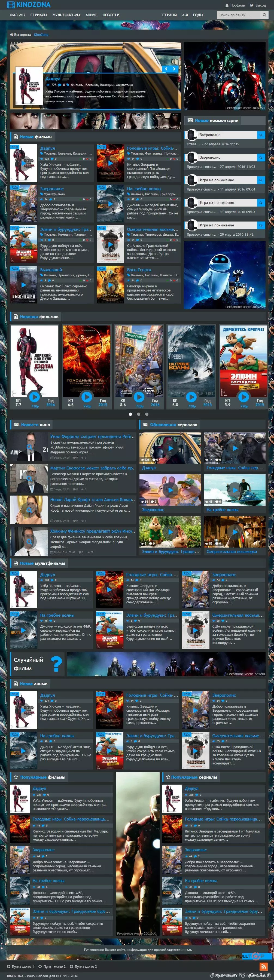
Task: Open На гребне волны thumbnail in Обновления сериалов
Action: pyautogui.click(x=235, y=490)
